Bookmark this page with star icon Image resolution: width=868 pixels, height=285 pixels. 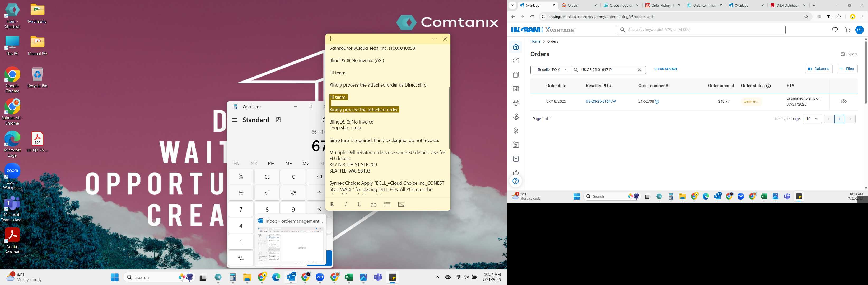[806, 17]
